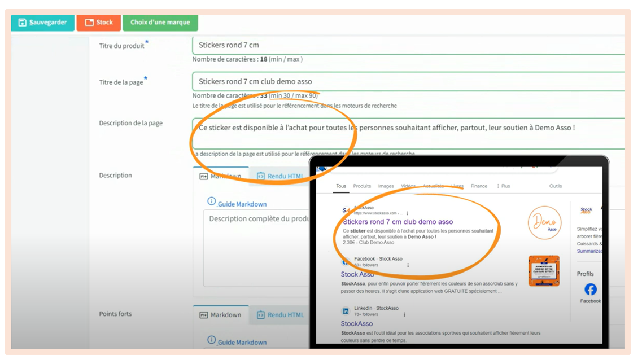Image resolution: width=642 pixels, height=364 pixels.
Task: Switch to the Produits search tab
Action: pos(362,186)
